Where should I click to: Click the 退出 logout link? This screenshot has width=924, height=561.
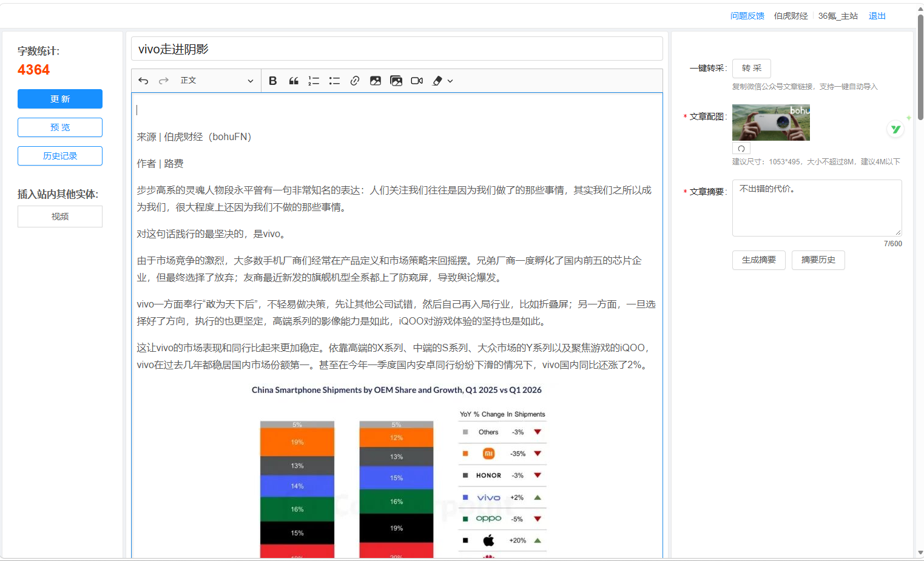pos(877,16)
